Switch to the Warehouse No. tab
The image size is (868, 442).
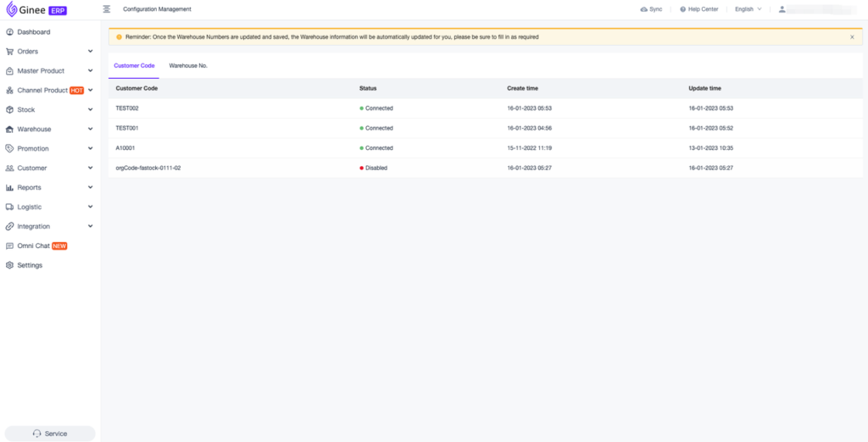pyautogui.click(x=188, y=65)
